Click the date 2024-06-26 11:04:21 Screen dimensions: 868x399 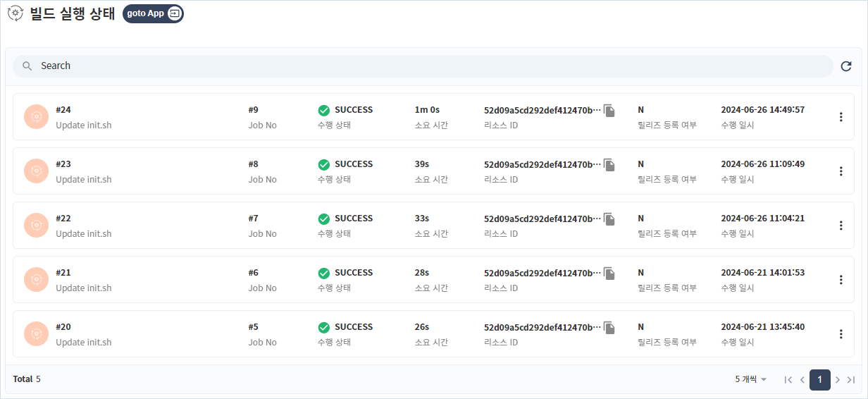pyautogui.click(x=763, y=219)
